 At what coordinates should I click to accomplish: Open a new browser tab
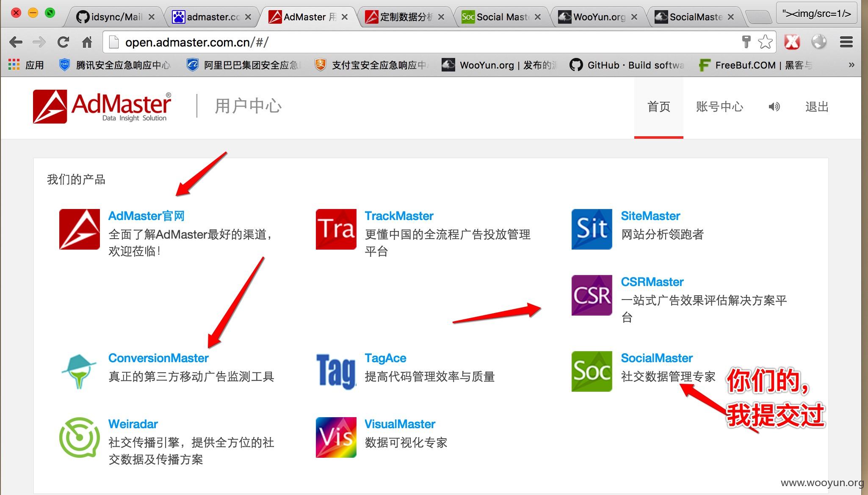pyautogui.click(x=759, y=17)
